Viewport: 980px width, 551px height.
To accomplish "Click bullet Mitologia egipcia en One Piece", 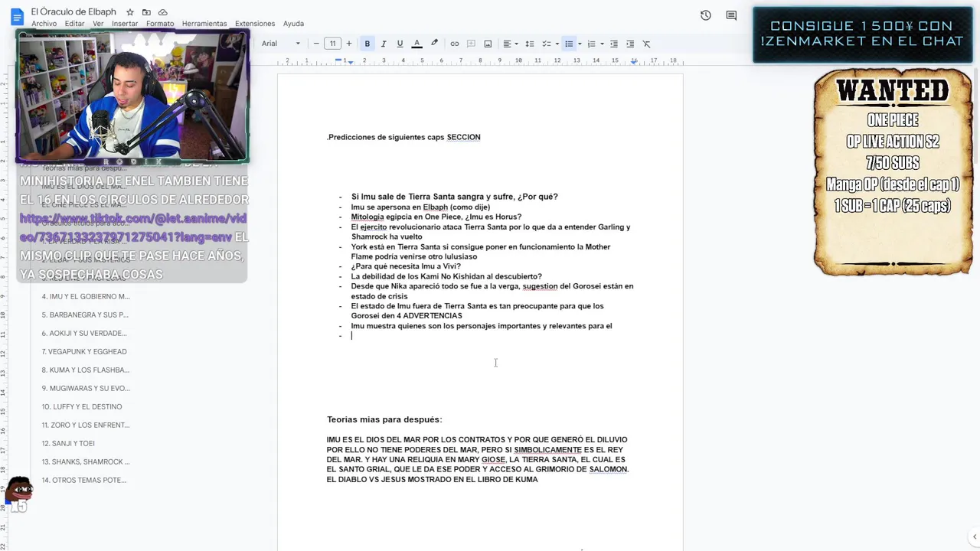I will (x=436, y=217).
